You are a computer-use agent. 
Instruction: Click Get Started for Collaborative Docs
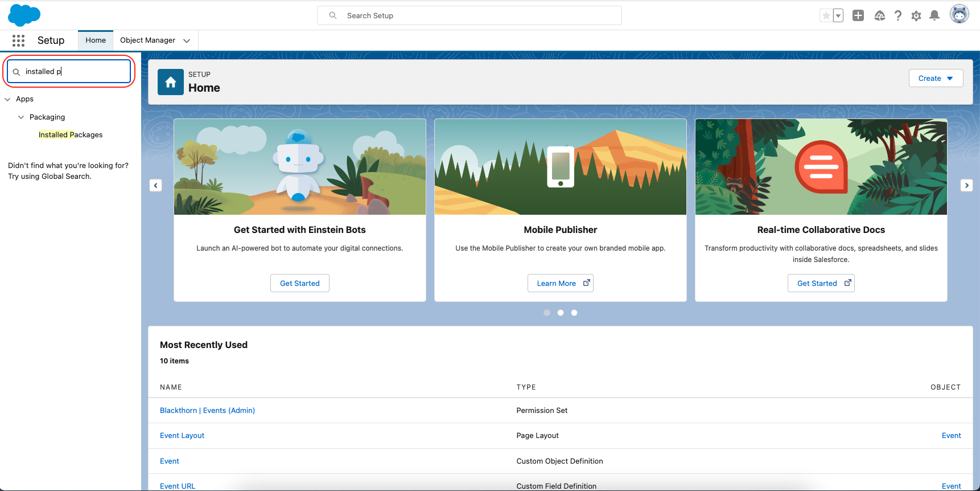click(821, 283)
